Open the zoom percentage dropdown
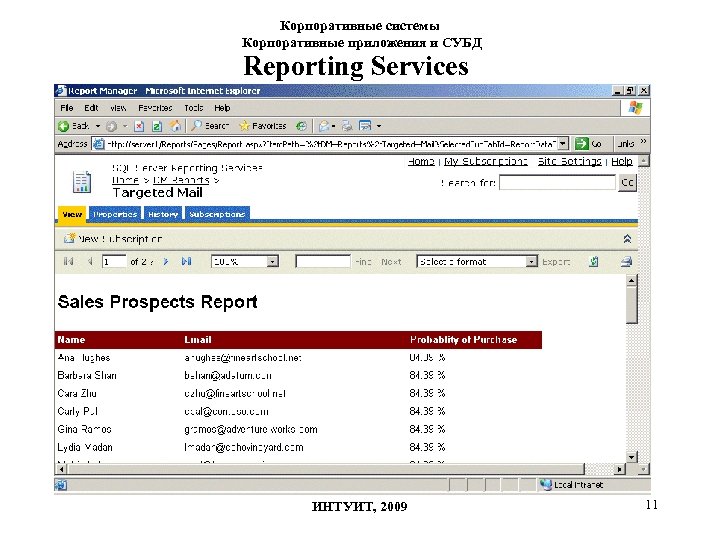 pyautogui.click(x=272, y=262)
